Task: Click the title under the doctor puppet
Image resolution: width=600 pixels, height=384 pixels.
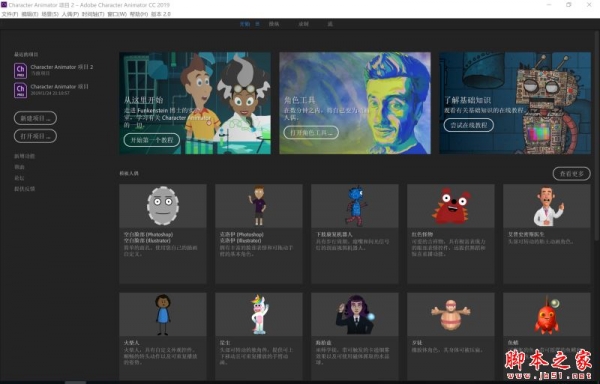Action: point(526,234)
